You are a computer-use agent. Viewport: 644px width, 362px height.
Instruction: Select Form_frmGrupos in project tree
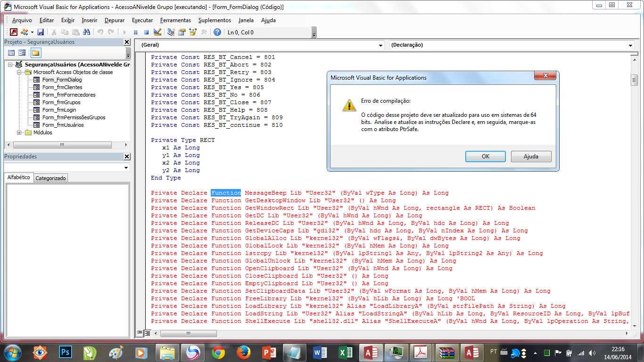point(61,102)
